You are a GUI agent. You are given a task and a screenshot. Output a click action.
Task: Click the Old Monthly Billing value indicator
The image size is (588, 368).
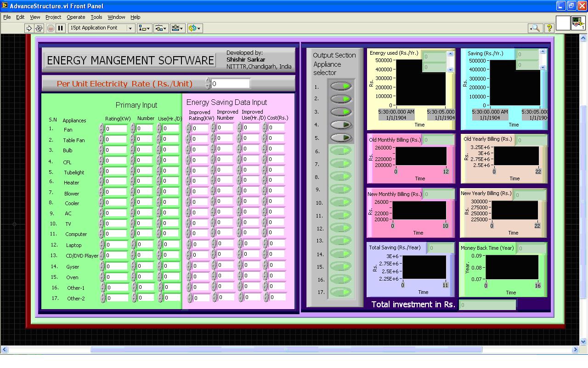coord(438,140)
